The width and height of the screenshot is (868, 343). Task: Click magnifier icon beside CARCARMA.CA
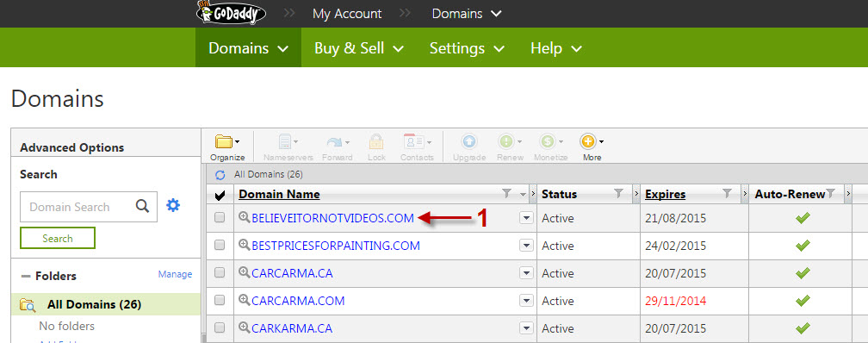(245, 272)
